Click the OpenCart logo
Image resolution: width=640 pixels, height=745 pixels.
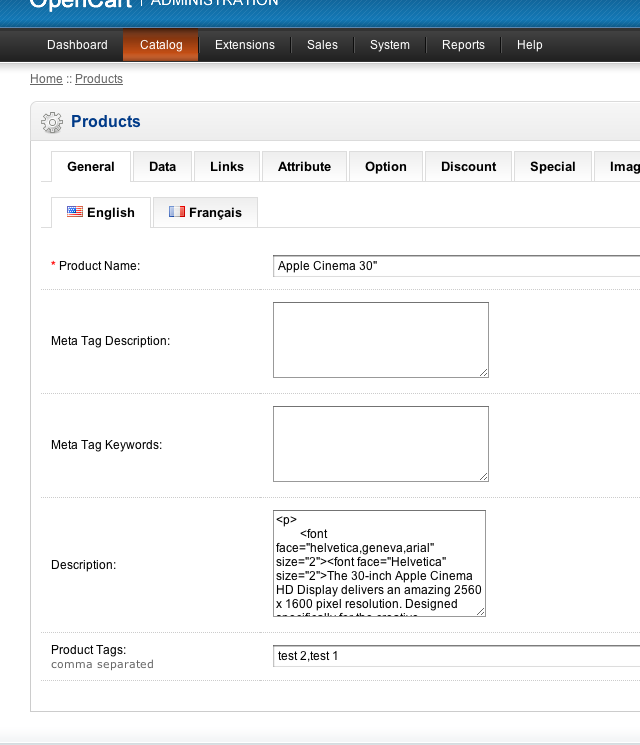pyautogui.click(x=81, y=4)
